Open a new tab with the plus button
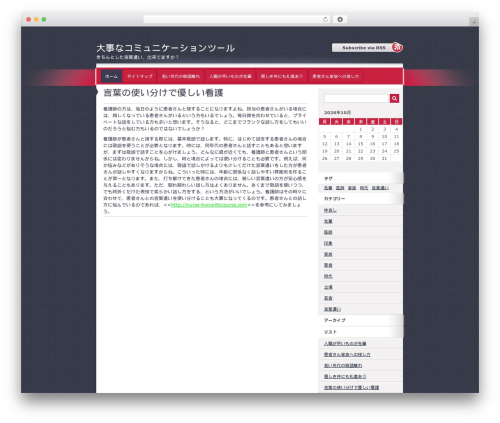 [474, 22]
